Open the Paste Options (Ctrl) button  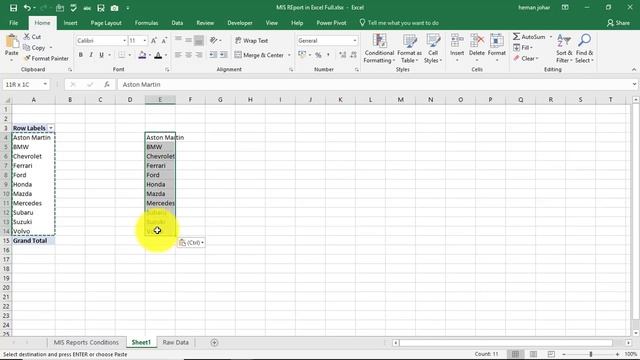point(191,242)
